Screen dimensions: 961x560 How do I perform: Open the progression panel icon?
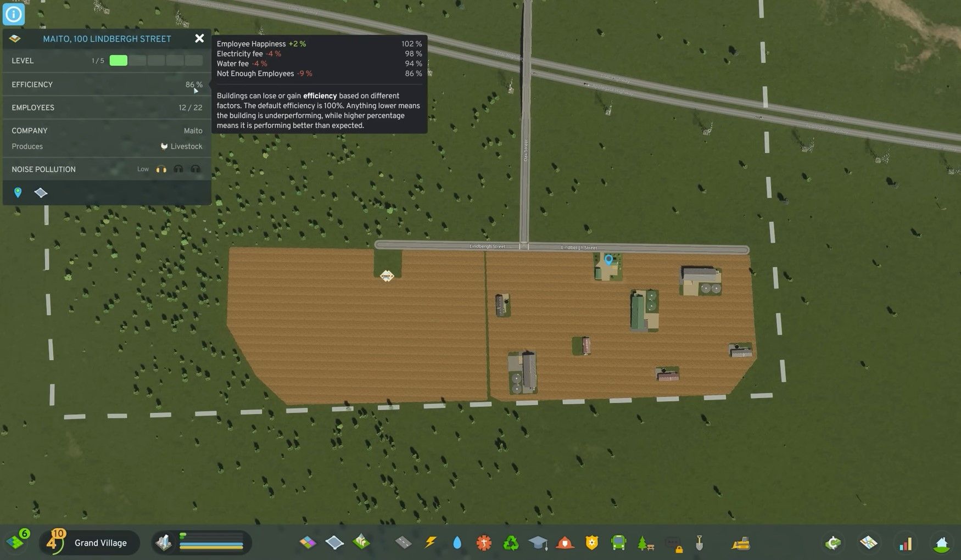pos(833,543)
